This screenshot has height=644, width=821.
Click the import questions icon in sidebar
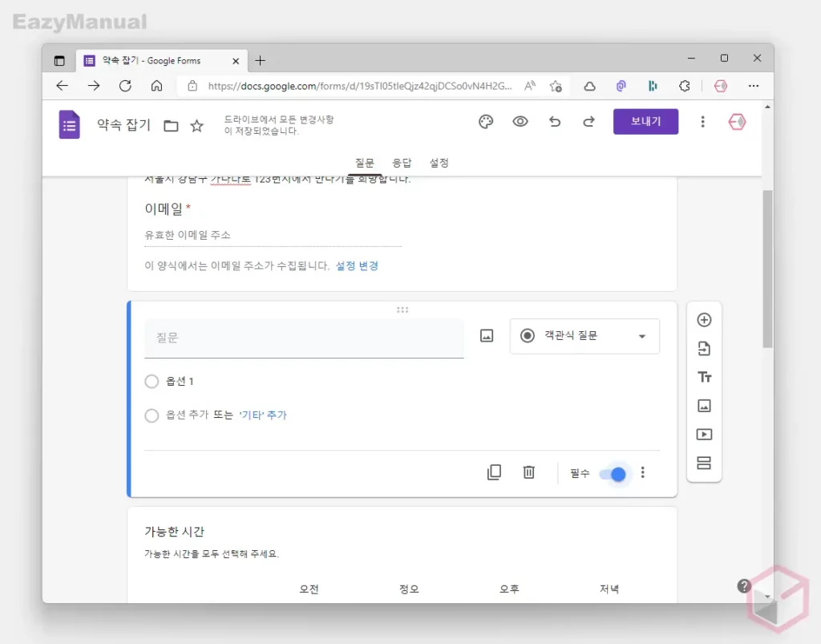tap(704, 348)
